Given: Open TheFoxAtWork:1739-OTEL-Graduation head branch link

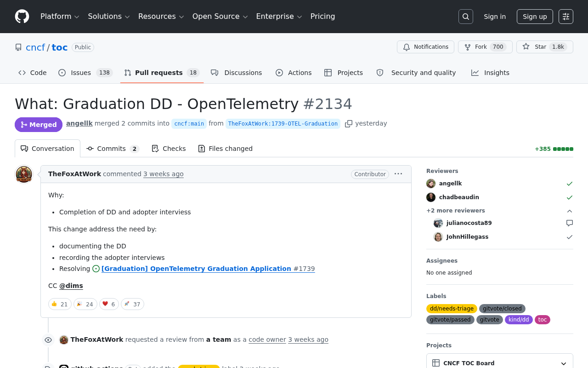Looking at the screenshot, I should tap(283, 124).
